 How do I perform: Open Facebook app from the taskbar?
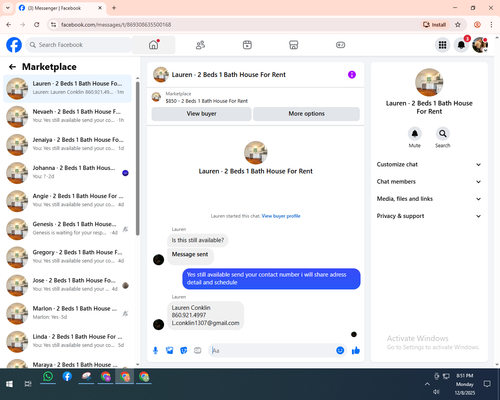pos(67,377)
